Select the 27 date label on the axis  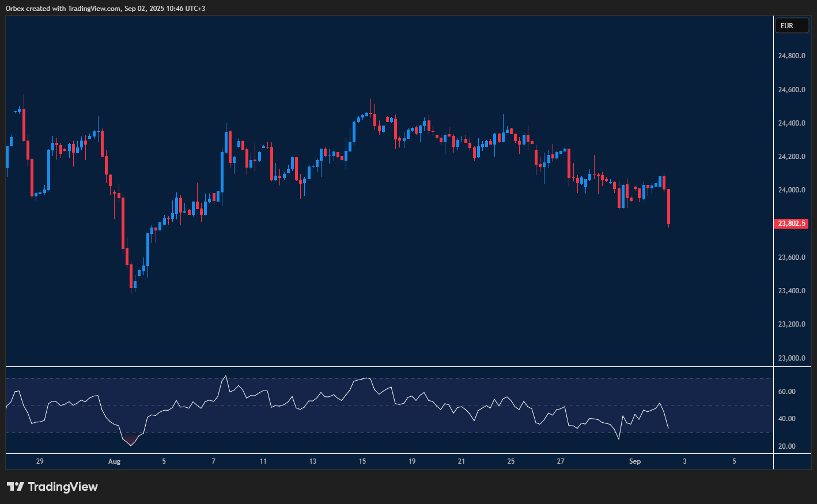560,461
